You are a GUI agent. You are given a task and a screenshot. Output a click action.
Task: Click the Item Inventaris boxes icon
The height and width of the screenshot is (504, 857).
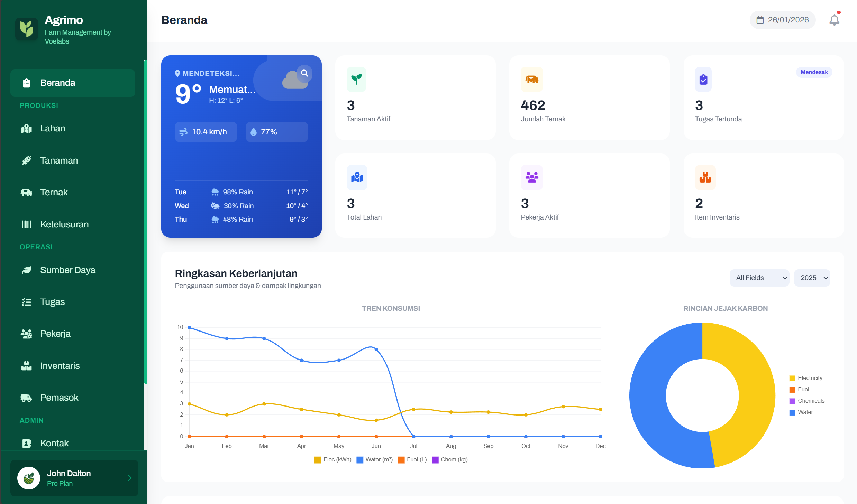click(x=705, y=177)
